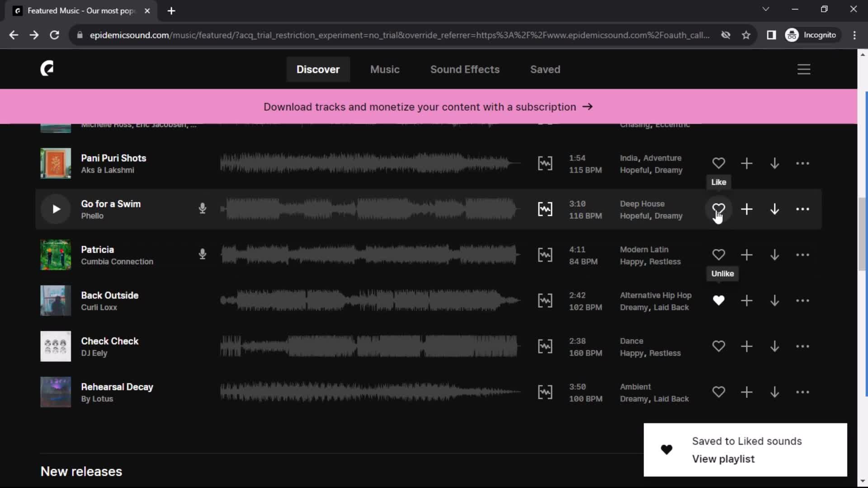Find similar segment for Pani Puri Shots

pos(545,163)
